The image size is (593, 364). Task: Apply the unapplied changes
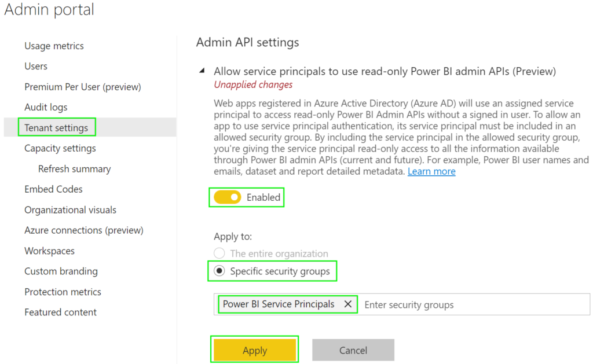tap(255, 350)
